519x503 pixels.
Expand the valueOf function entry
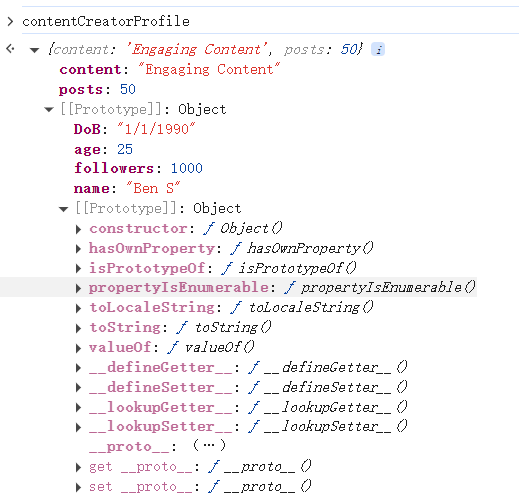[x=78, y=348]
